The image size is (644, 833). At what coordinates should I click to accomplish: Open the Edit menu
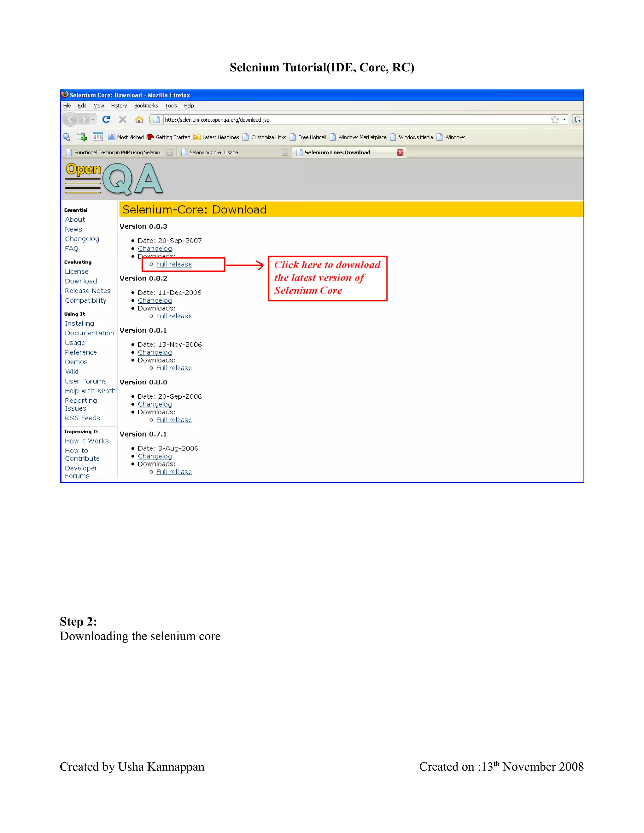(x=82, y=106)
